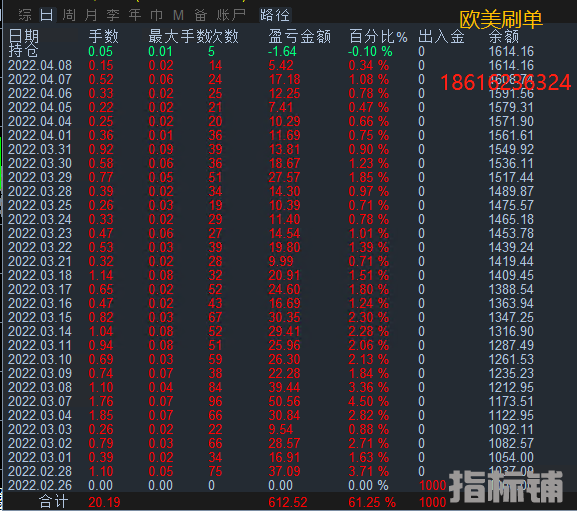Click open position lots 0.05
The height and width of the screenshot is (511, 577).
[x=100, y=52]
